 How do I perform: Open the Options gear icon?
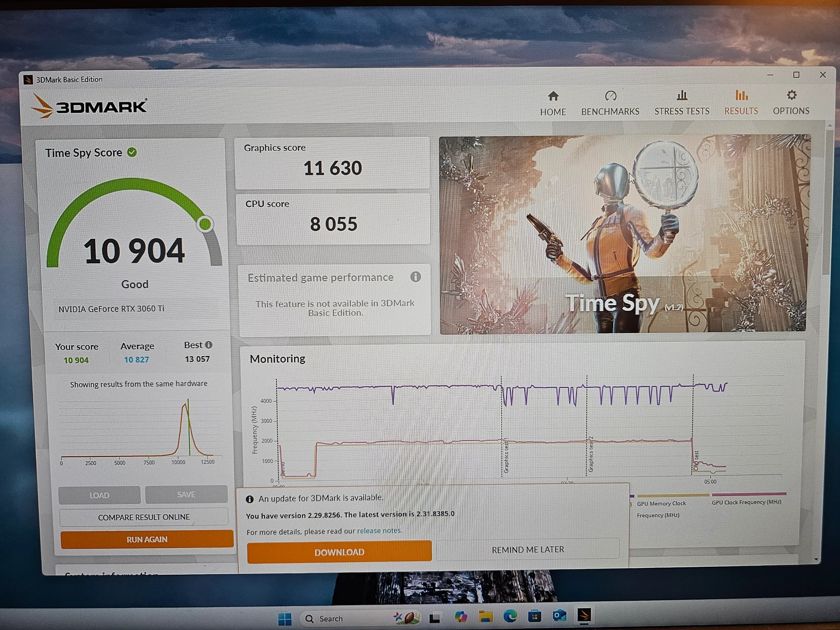click(791, 95)
